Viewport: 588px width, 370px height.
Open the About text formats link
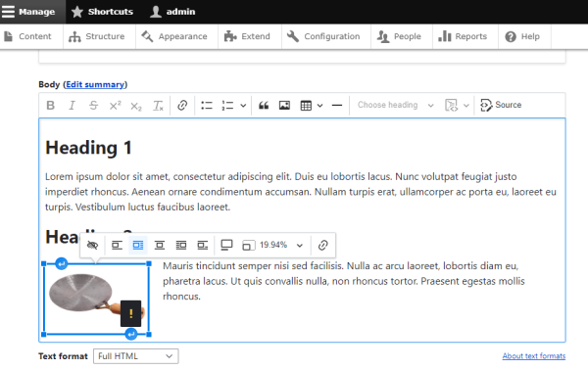coord(534,356)
